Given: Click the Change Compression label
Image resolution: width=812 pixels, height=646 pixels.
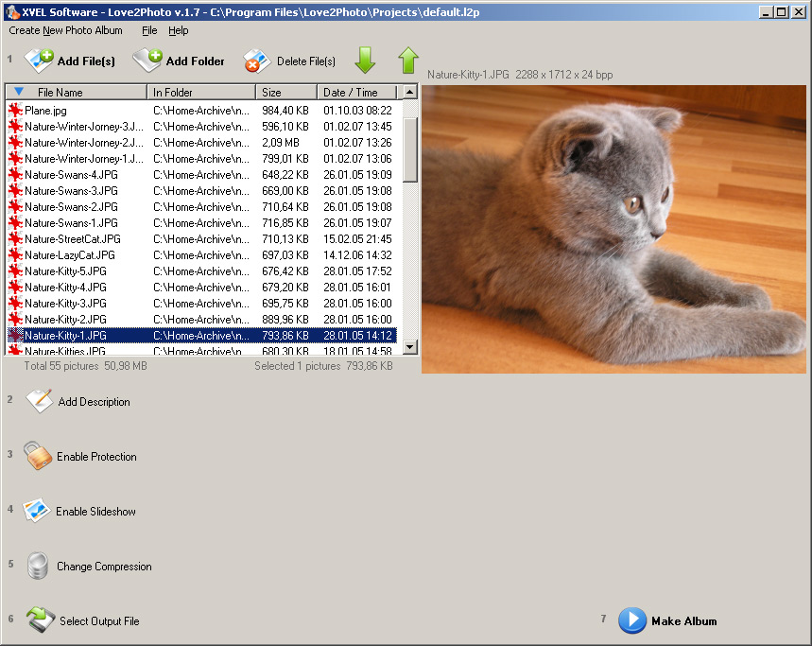Looking at the screenshot, I should pyautogui.click(x=104, y=567).
